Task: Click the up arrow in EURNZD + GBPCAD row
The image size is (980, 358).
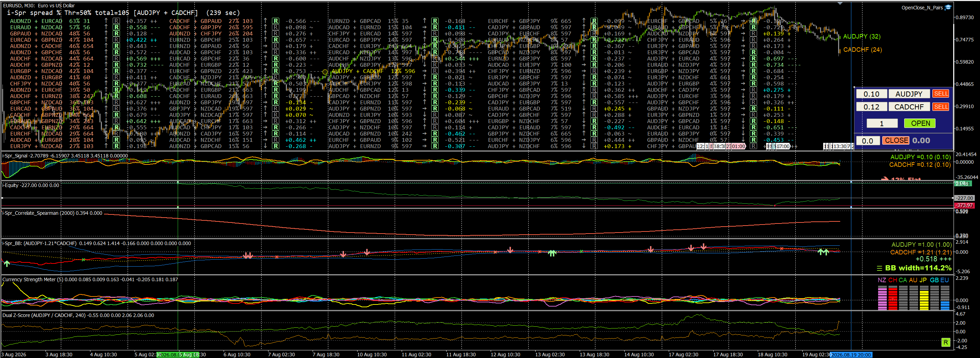Action: click(x=425, y=21)
